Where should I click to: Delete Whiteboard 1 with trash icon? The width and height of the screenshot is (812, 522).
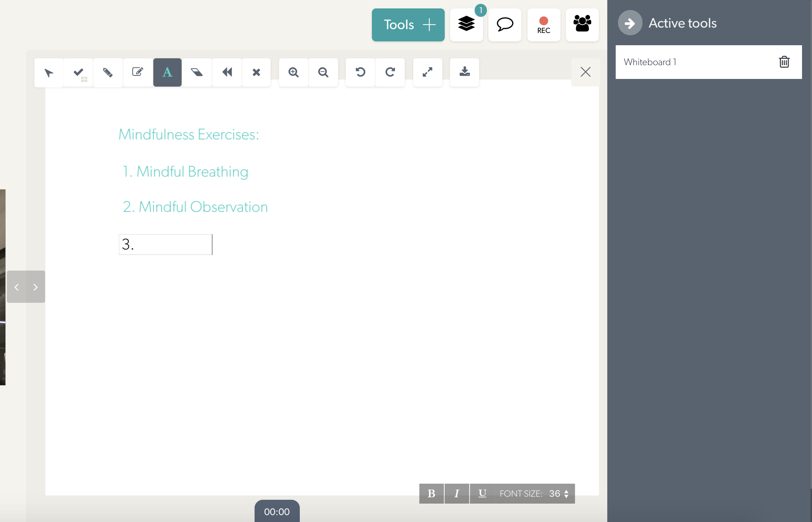(x=784, y=62)
